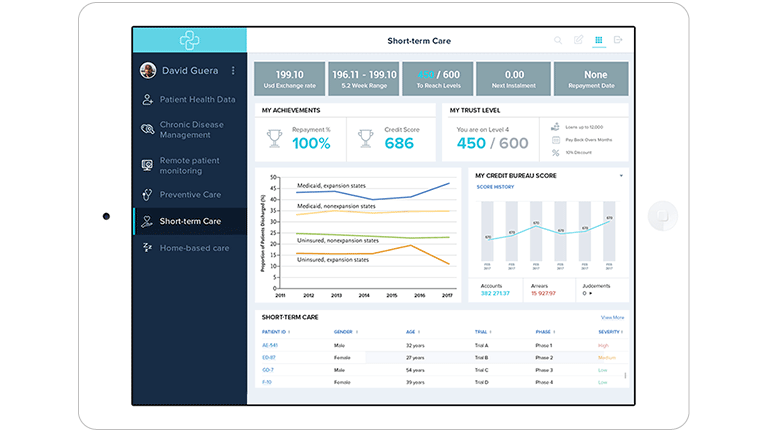Click the search magnifier icon in header
The height and width of the screenshot is (432, 768).
[558, 41]
